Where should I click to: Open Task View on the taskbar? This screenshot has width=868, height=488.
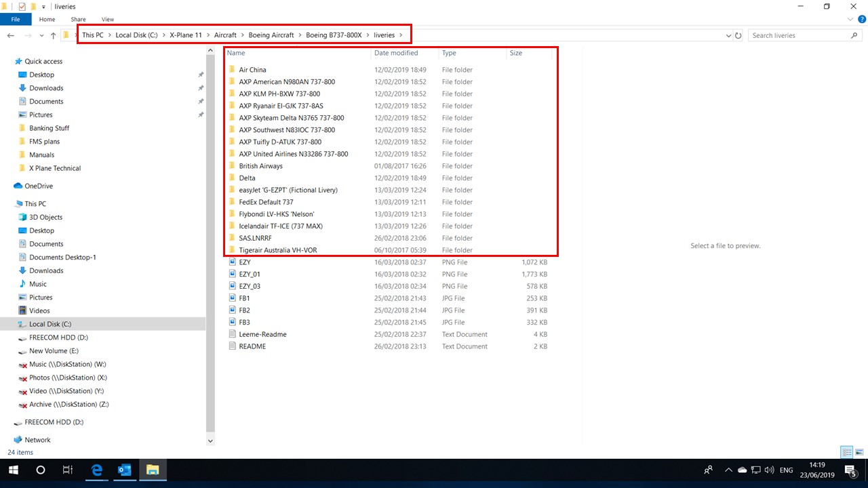click(67, 470)
